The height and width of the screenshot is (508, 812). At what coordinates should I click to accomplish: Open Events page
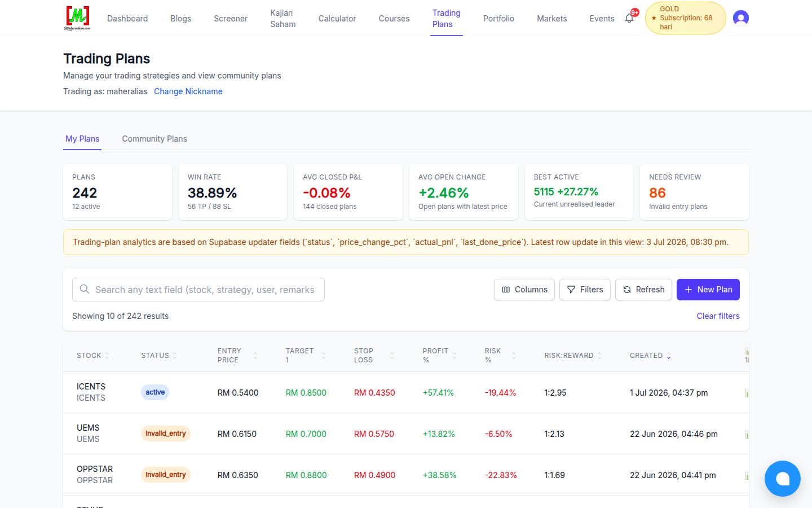(x=602, y=19)
